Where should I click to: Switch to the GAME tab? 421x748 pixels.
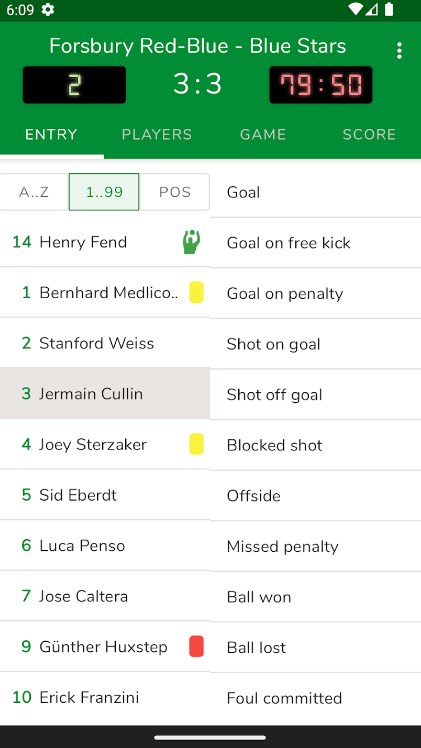coord(263,135)
